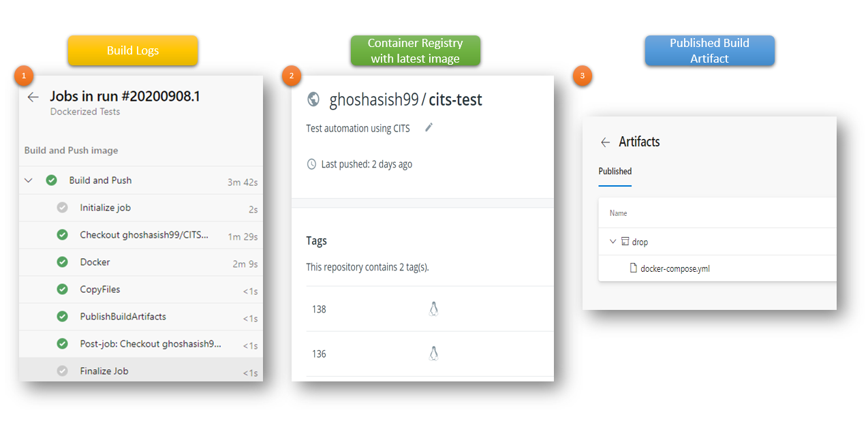Click the Linux penguin icon for tag 138
The width and height of the screenshot is (868, 425).
point(433,309)
